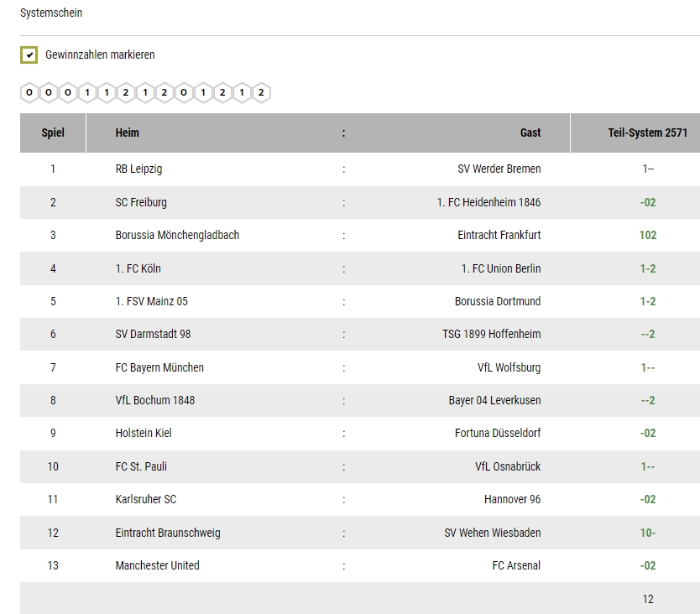The width and height of the screenshot is (700, 614).
Task: Click the 10- tip for Eintracht Braunschweig
Action: click(x=648, y=533)
